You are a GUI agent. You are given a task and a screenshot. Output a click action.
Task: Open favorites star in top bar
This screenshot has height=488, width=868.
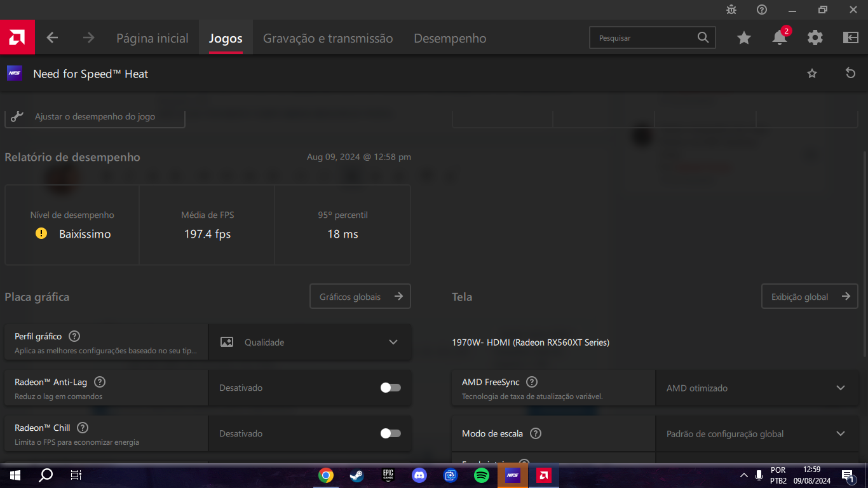(744, 38)
